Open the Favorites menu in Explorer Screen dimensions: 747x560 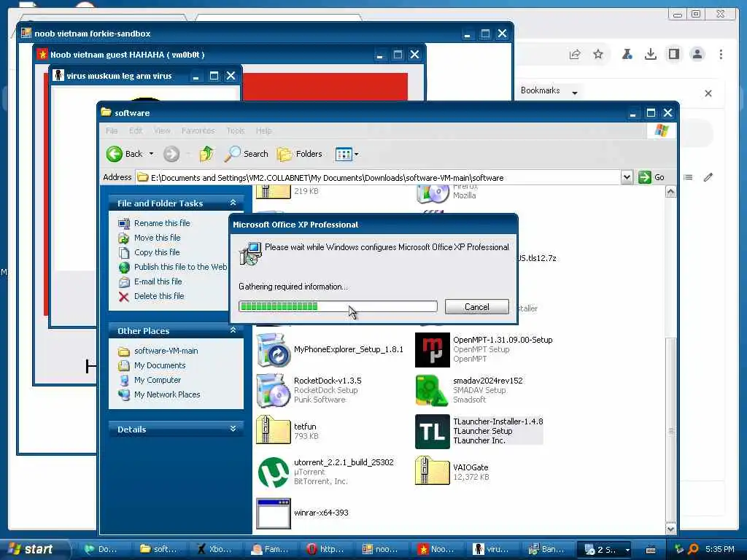pos(198,131)
